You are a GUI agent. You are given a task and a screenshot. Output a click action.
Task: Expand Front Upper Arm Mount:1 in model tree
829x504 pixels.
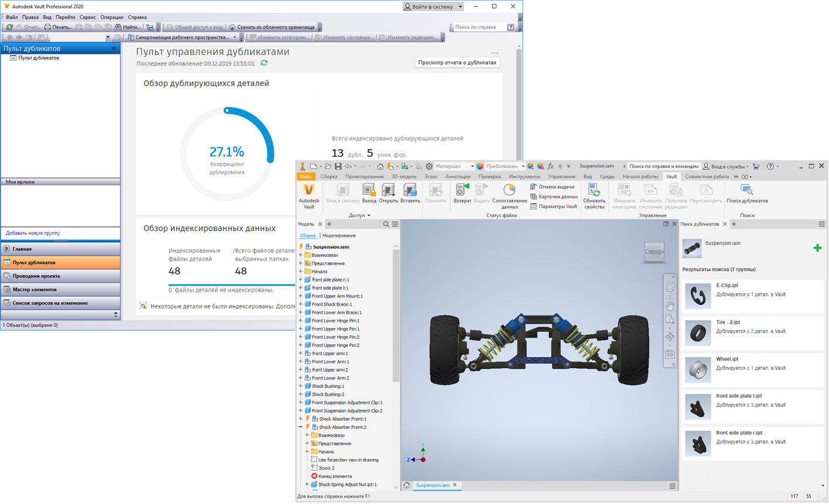click(x=301, y=296)
